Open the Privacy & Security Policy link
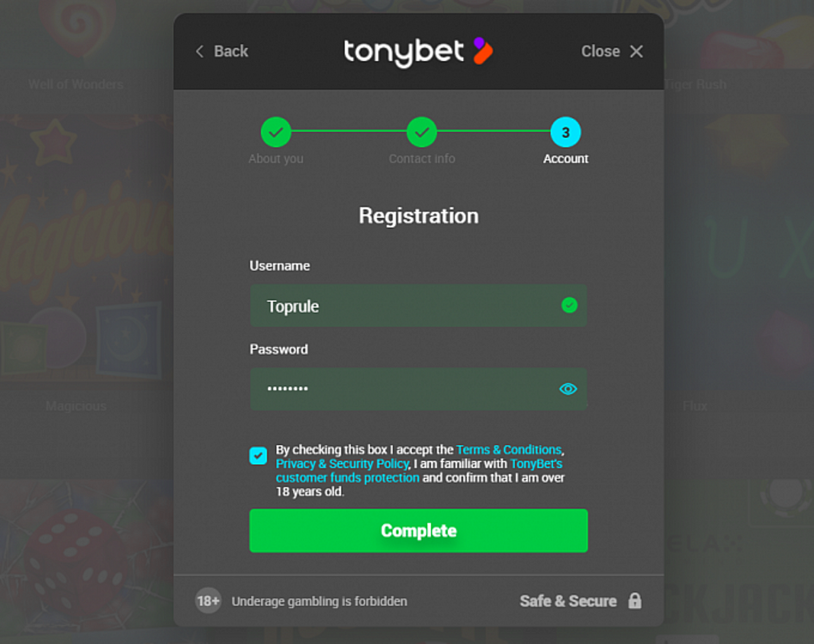Viewport: 814px width, 644px height. click(x=342, y=464)
